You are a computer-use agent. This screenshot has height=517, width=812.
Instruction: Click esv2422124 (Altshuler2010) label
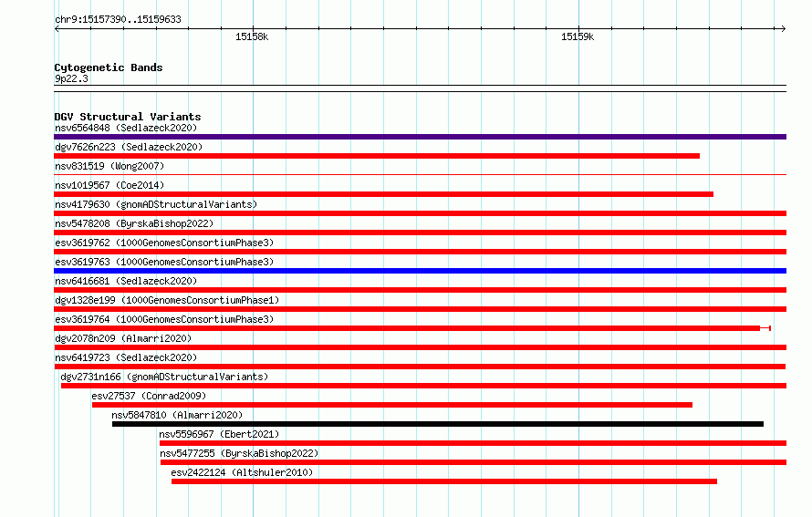point(242,472)
